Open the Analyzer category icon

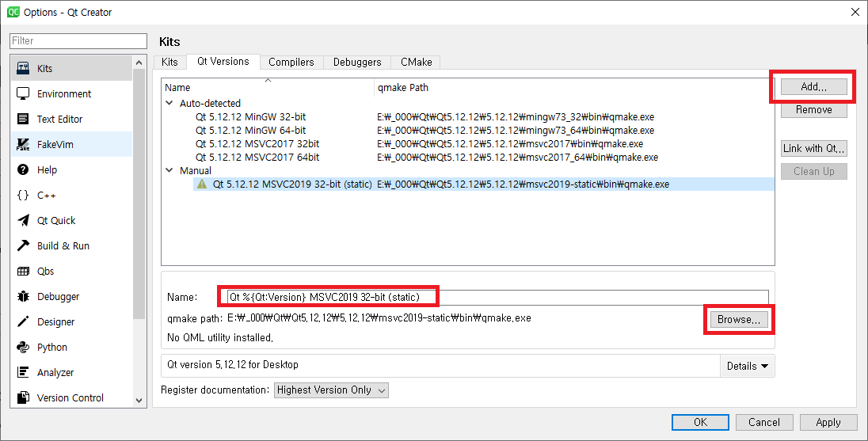pyautogui.click(x=23, y=372)
